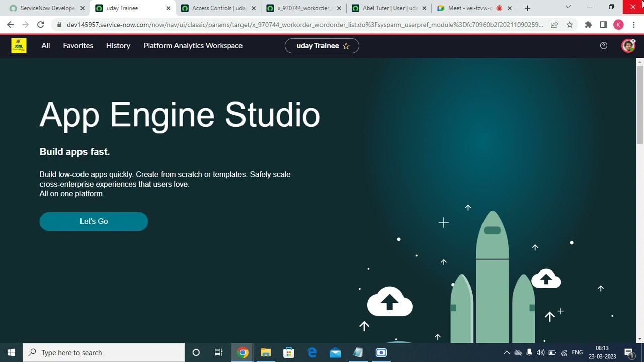The height and width of the screenshot is (362, 644).
Task: Share this page from the address bar
Action: [554, 25]
